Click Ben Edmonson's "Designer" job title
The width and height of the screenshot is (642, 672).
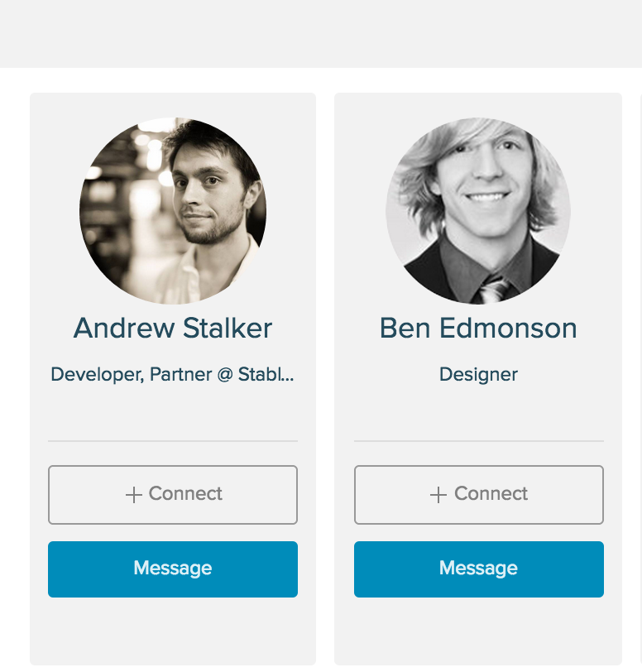478,374
